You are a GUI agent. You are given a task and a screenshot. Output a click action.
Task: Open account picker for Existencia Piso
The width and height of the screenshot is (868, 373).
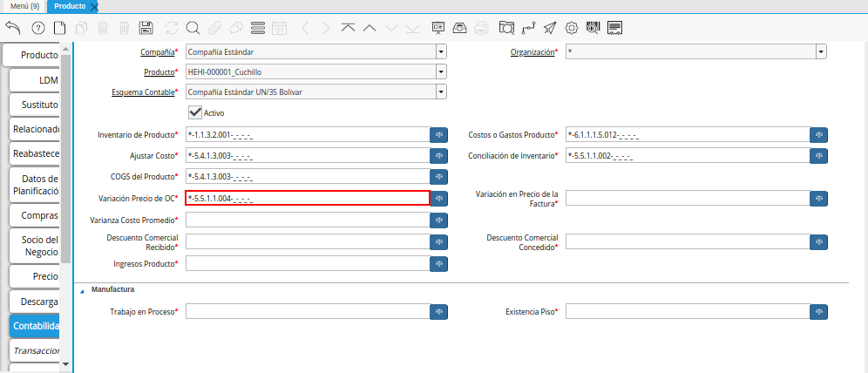pos(818,312)
